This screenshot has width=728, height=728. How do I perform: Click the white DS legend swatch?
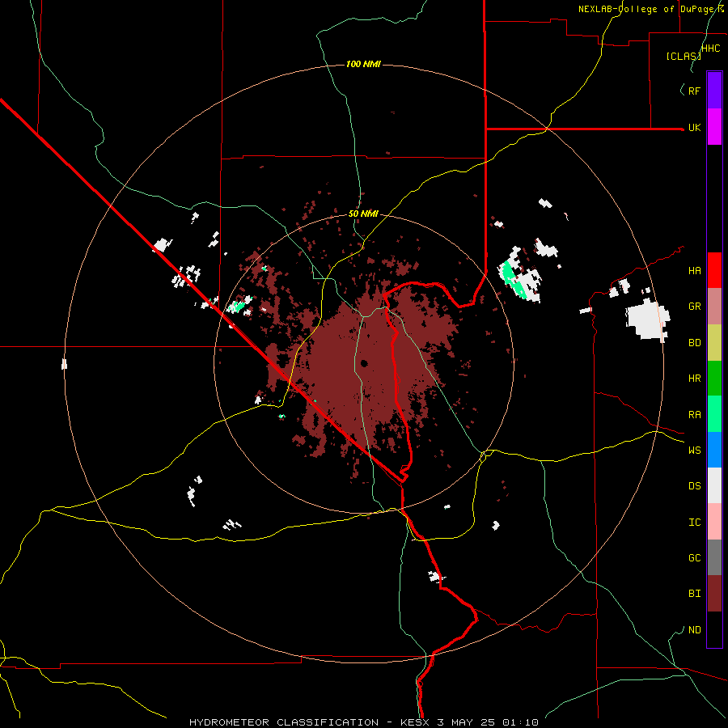pos(714,485)
